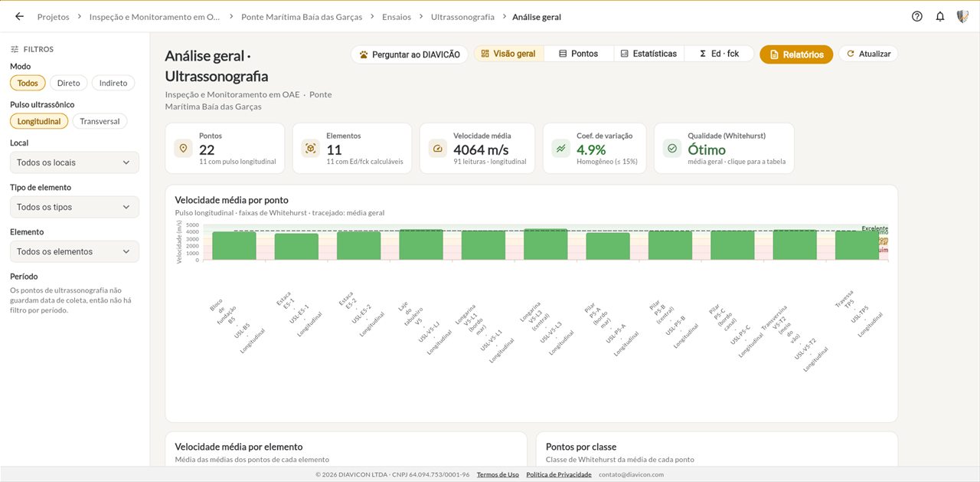
Task: Click the USL-V5-LJ green bar in chart
Action: coord(421,244)
